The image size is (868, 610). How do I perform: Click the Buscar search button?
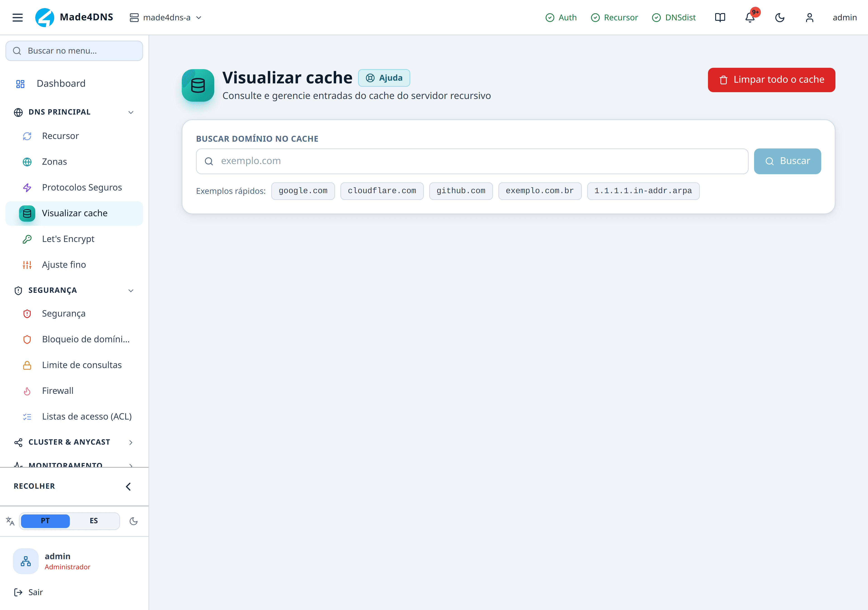click(x=787, y=161)
